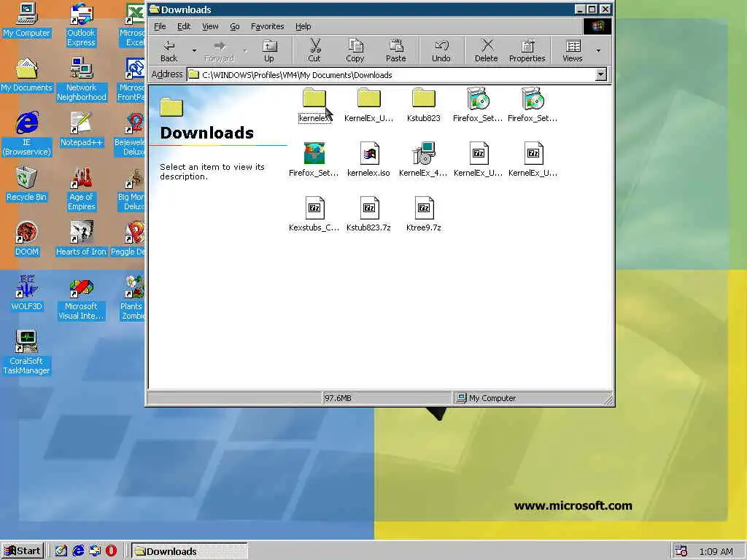747x560 pixels.
Task: Select the Kstub823.7z archive
Action: click(368, 215)
